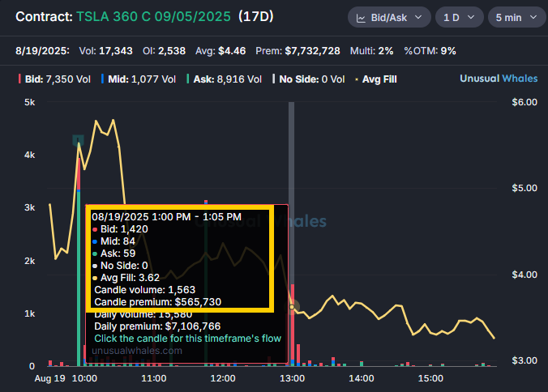Viewport: 548px width, 392px height.
Task: Toggle the Avg Fill legend item
Action: point(376,79)
